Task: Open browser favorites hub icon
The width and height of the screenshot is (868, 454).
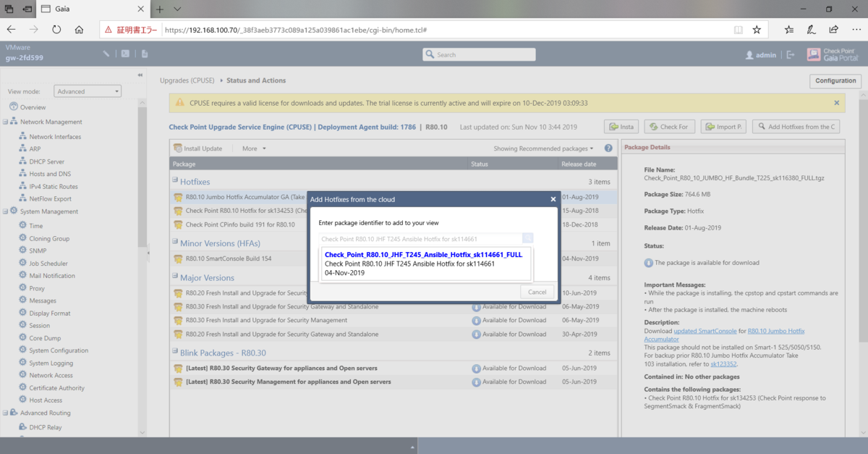Action: pyautogui.click(x=789, y=30)
